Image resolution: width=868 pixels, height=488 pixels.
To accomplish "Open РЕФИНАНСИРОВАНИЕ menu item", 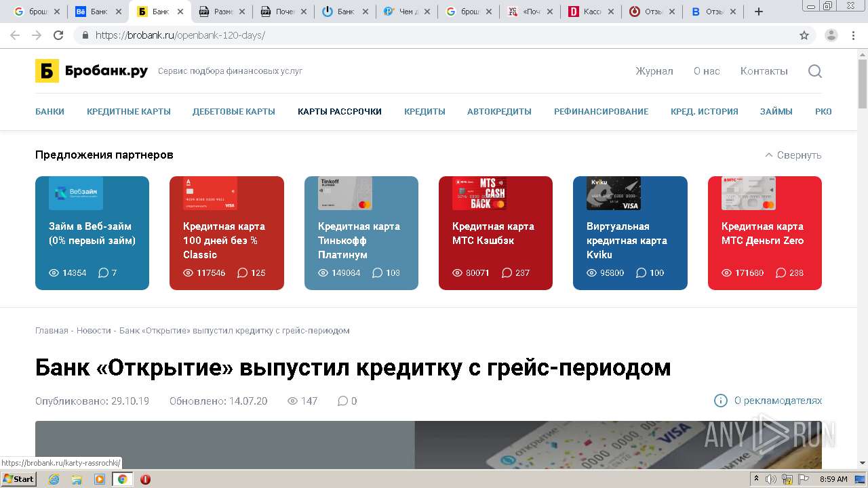I will click(x=601, y=112).
